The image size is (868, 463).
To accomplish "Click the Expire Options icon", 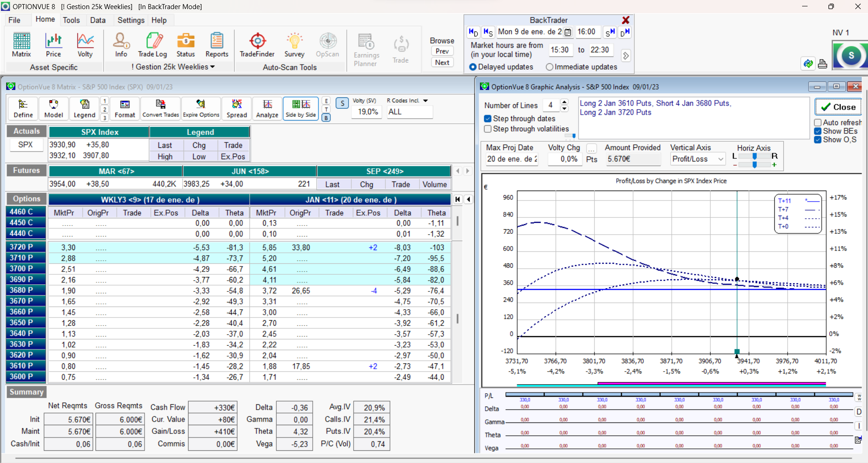I will pyautogui.click(x=201, y=108).
